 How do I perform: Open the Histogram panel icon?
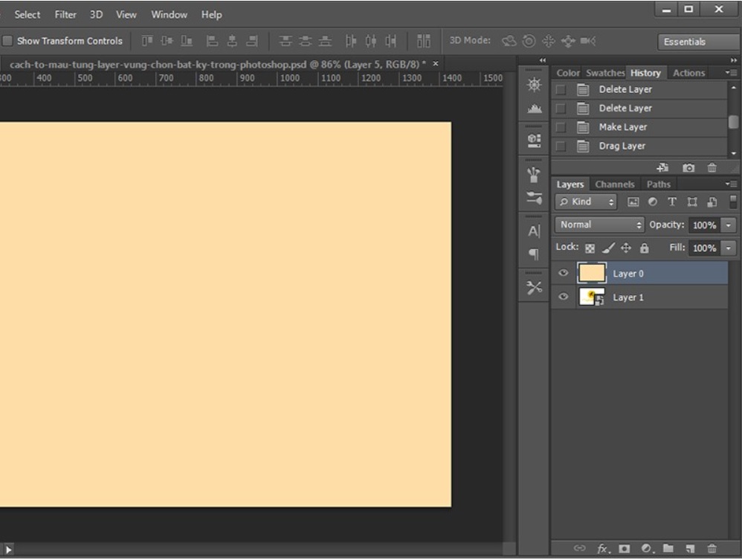coord(532,109)
